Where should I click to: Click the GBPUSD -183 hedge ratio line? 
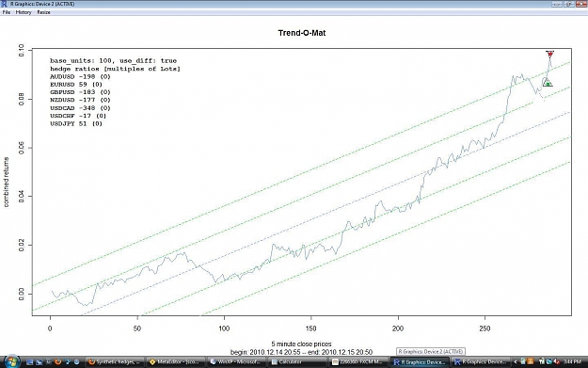[80, 92]
